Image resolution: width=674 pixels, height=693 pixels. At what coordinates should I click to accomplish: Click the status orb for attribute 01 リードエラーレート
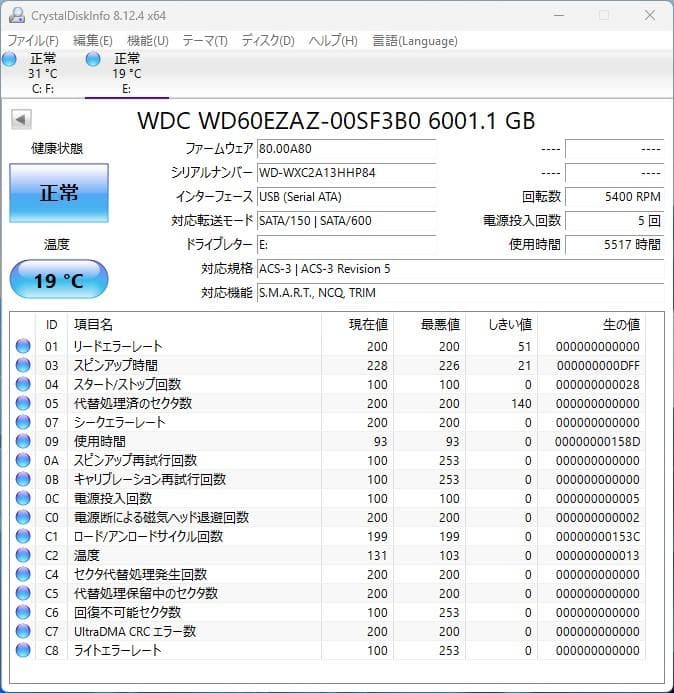[x=23, y=346]
